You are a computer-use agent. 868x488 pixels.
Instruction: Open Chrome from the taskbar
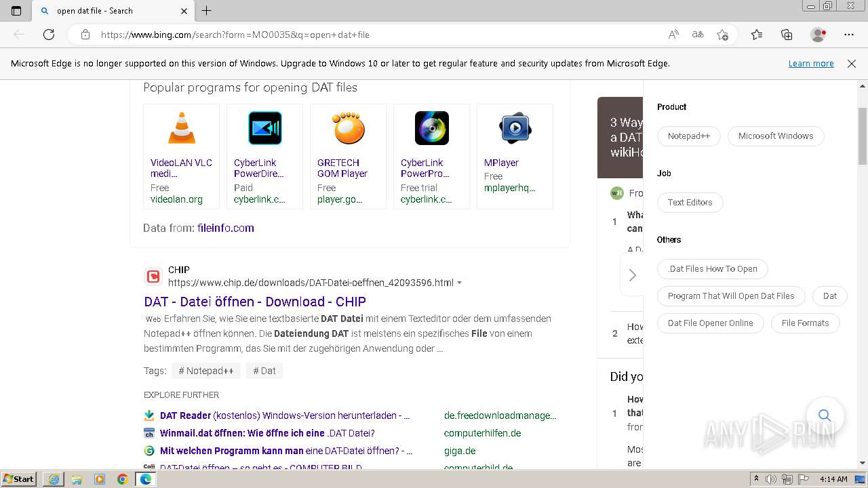tap(123, 479)
